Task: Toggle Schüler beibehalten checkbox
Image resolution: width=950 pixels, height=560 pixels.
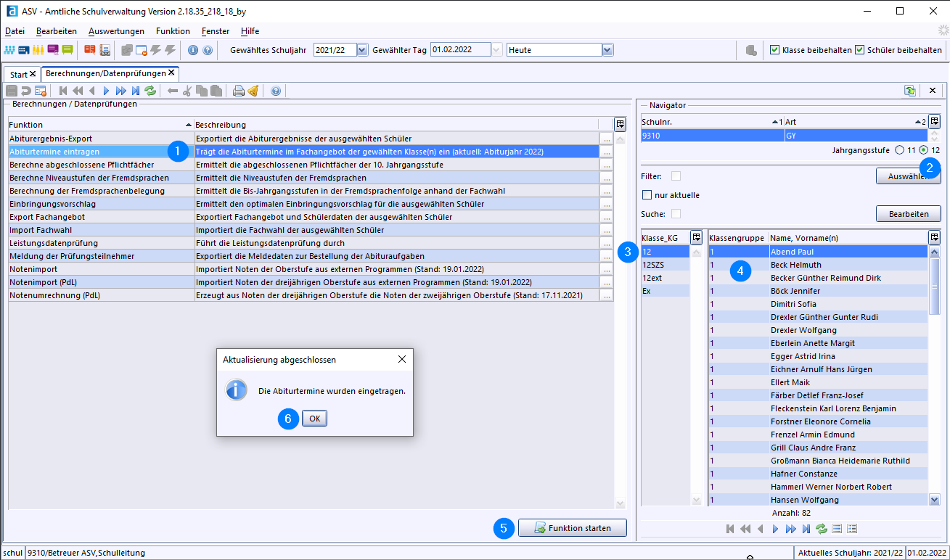Action: pos(860,50)
